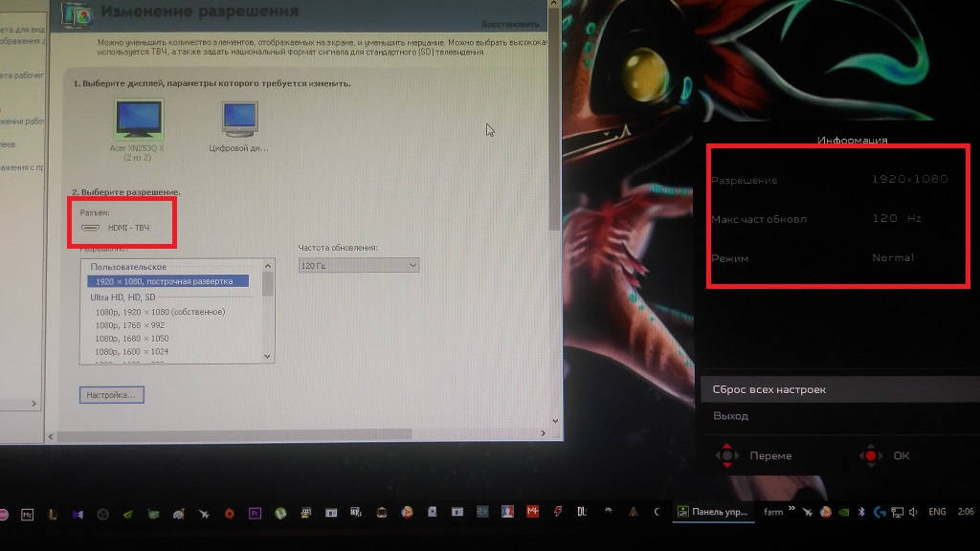Open the refresh rate 120 Гц dropdown
980x551 pixels.
pos(358,265)
